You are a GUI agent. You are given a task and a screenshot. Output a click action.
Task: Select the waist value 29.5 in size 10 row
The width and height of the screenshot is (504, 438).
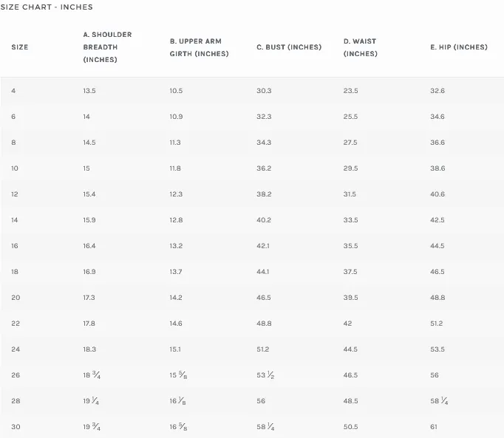tap(350, 168)
